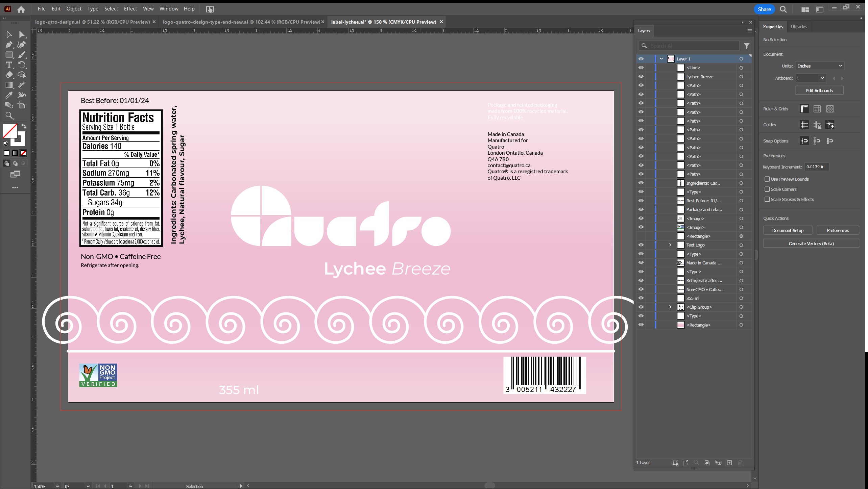Click the Document Setup button
868x489 pixels.
tap(788, 230)
